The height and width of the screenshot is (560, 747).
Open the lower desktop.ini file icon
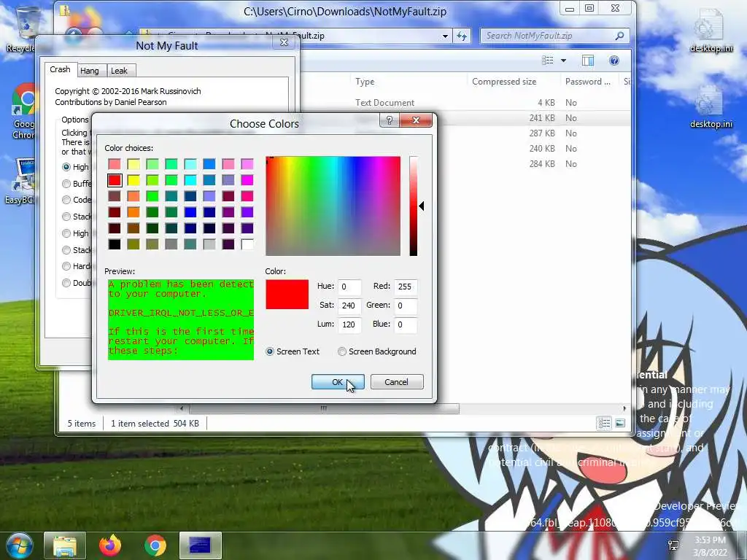(x=711, y=106)
